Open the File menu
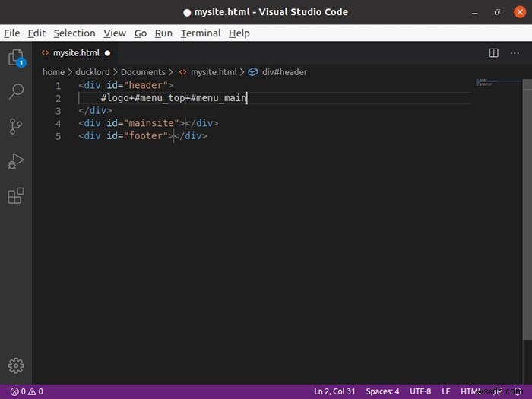 pyautogui.click(x=12, y=33)
